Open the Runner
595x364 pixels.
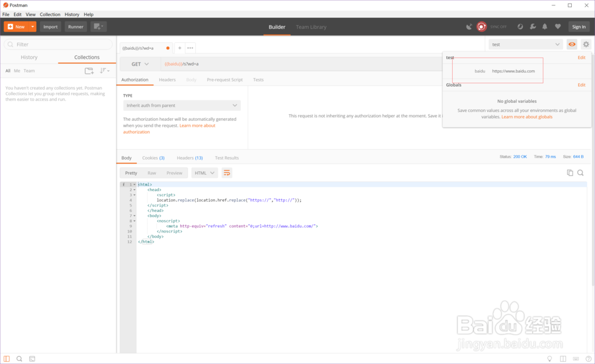coord(76,27)
